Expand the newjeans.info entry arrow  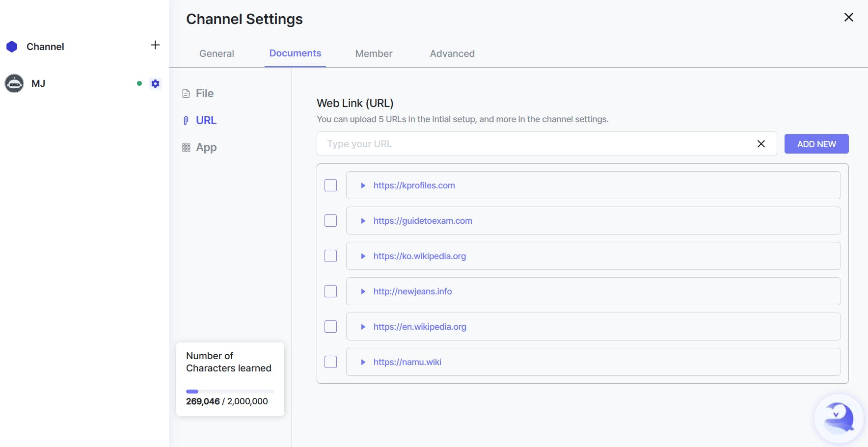[x=363, y=291]
